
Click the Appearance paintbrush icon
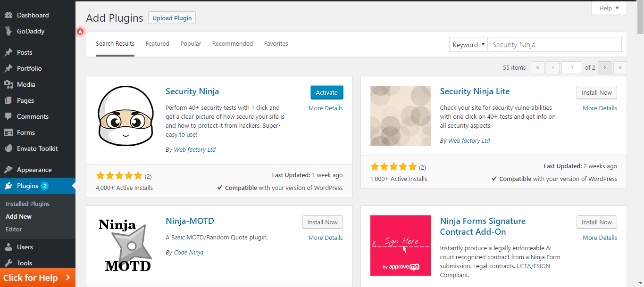point(8,170)
